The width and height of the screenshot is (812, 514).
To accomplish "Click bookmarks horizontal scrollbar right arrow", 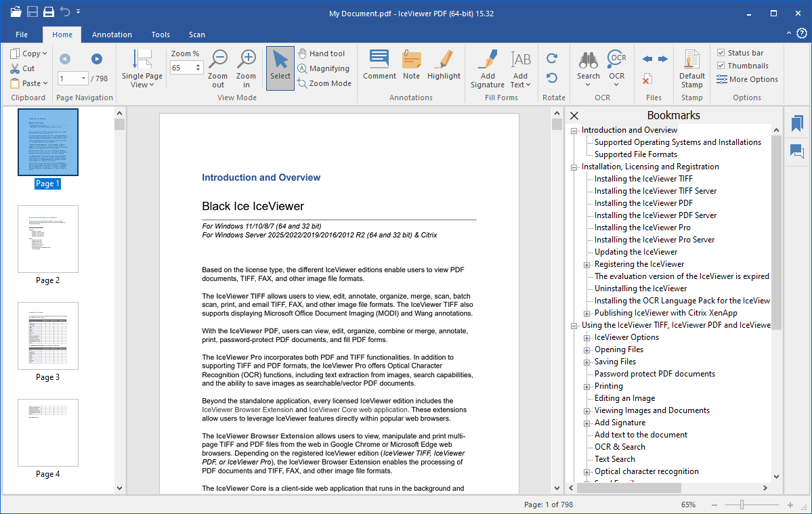I will [765, 488].
